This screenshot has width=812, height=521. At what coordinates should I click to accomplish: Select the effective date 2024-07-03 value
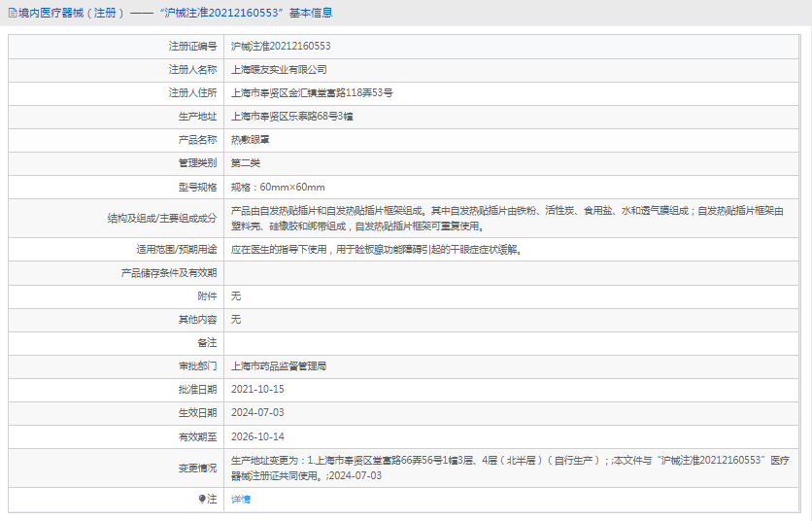coord(257,413)
